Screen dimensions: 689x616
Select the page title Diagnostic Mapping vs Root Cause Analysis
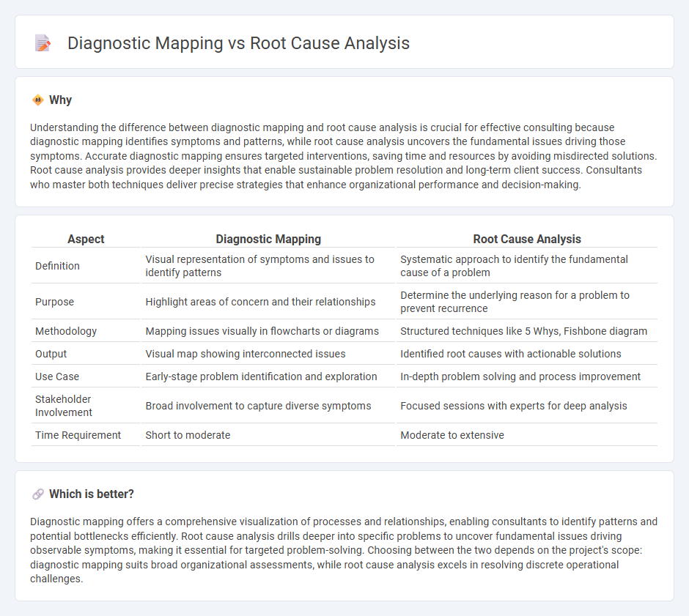tap(238, 43)
